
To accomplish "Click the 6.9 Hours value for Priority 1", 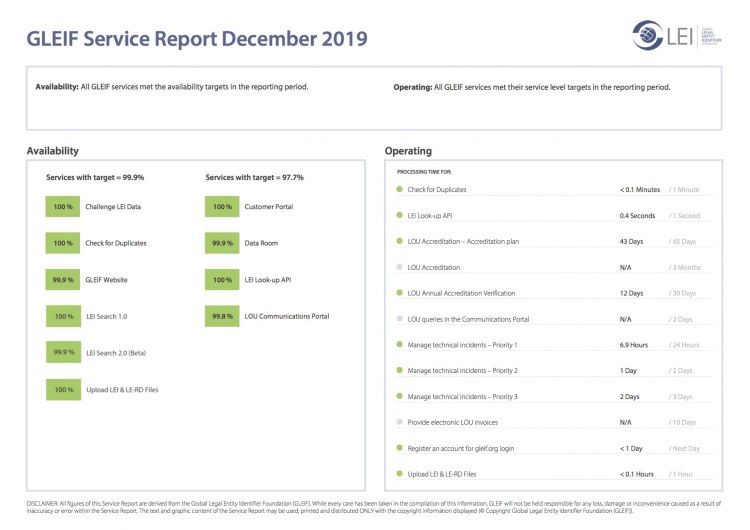I will (x=634, y=345).
